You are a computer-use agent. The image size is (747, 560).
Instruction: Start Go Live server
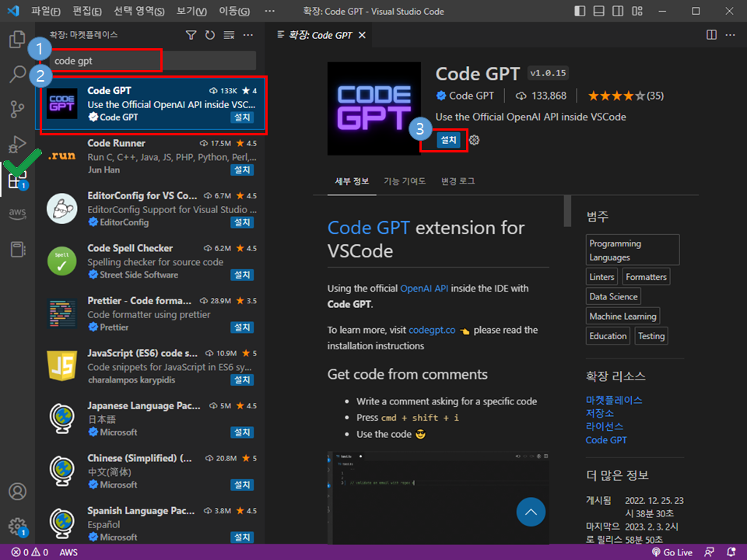(x=672, y=552)
